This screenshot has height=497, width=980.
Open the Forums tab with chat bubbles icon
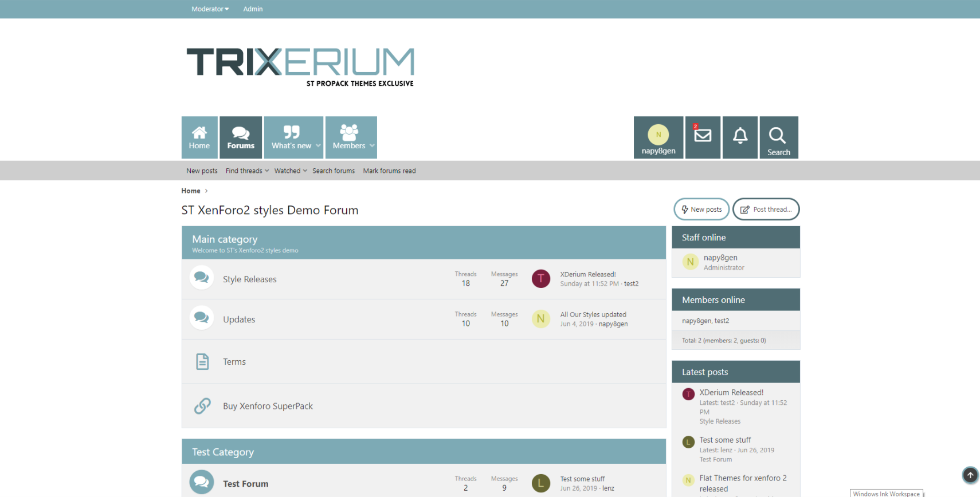[241, 137]
